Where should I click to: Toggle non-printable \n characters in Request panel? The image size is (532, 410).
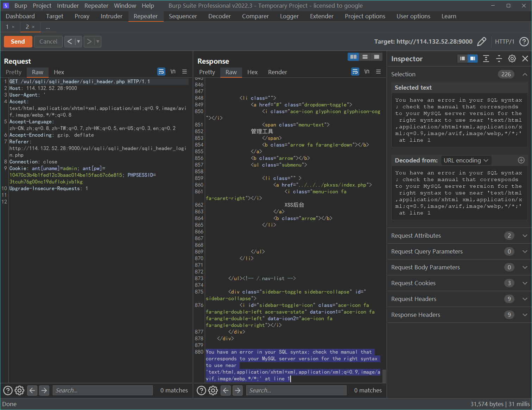(x=173, y=72)
